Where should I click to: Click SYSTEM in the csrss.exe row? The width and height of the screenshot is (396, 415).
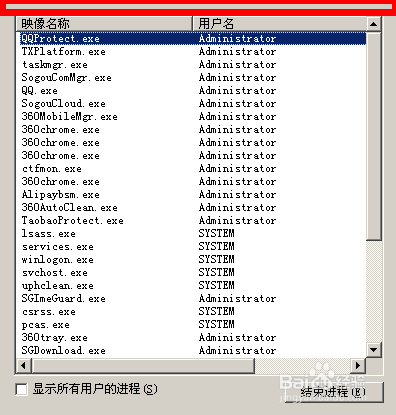217,312
